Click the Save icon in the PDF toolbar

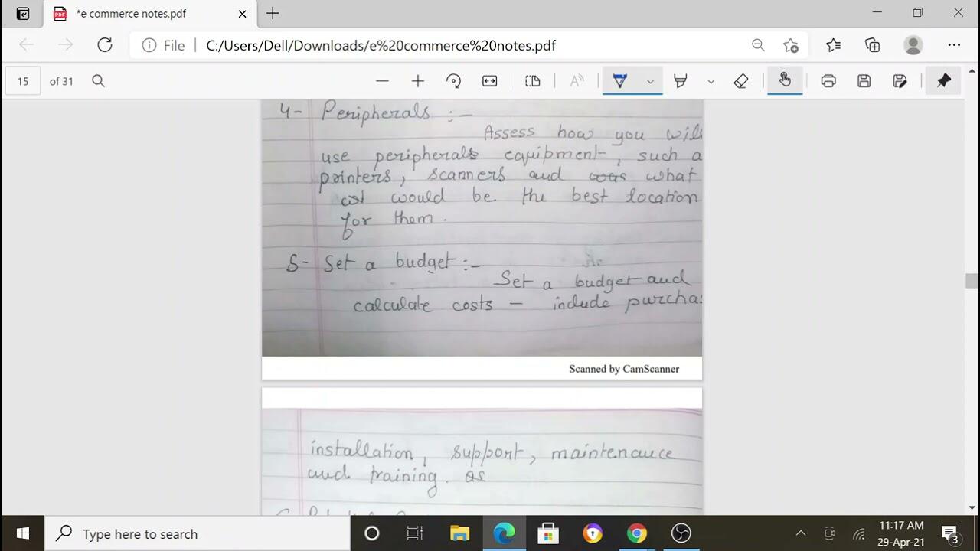[x=864, y=80]
